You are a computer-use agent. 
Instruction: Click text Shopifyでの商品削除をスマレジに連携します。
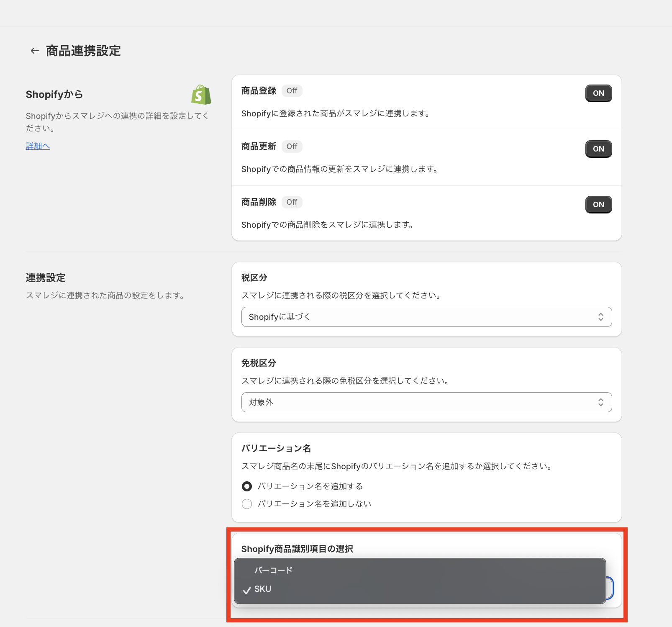coord(328,225)
